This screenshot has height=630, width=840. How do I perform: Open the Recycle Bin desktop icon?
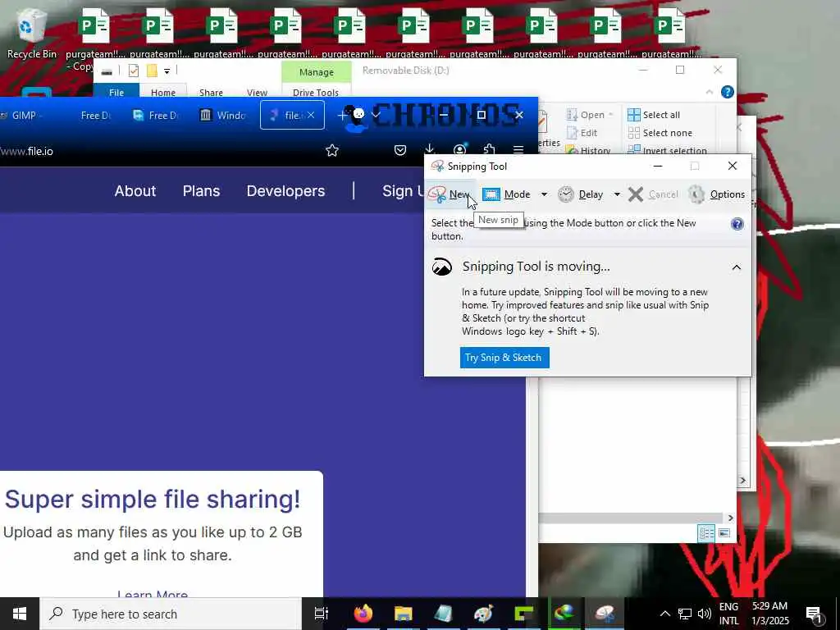pos(32,33)
